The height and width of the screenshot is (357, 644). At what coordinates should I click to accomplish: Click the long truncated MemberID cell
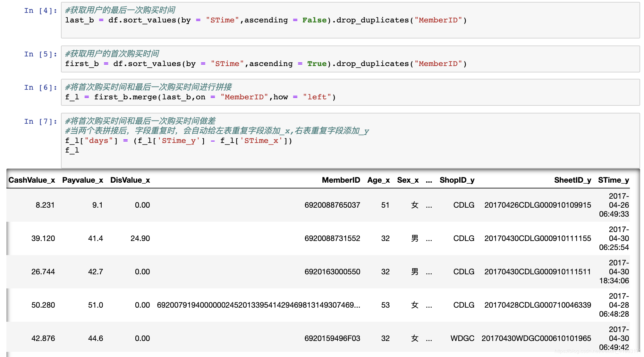coord(258,305)
